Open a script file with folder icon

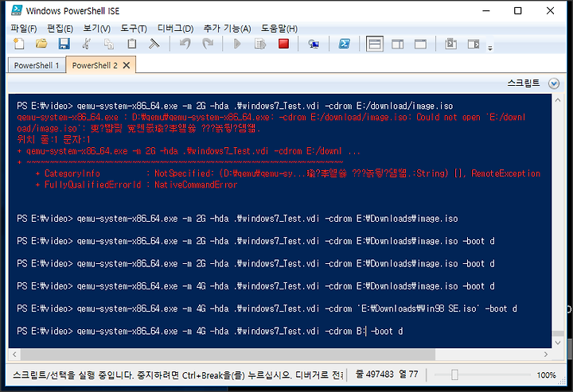tap(41, 44)
